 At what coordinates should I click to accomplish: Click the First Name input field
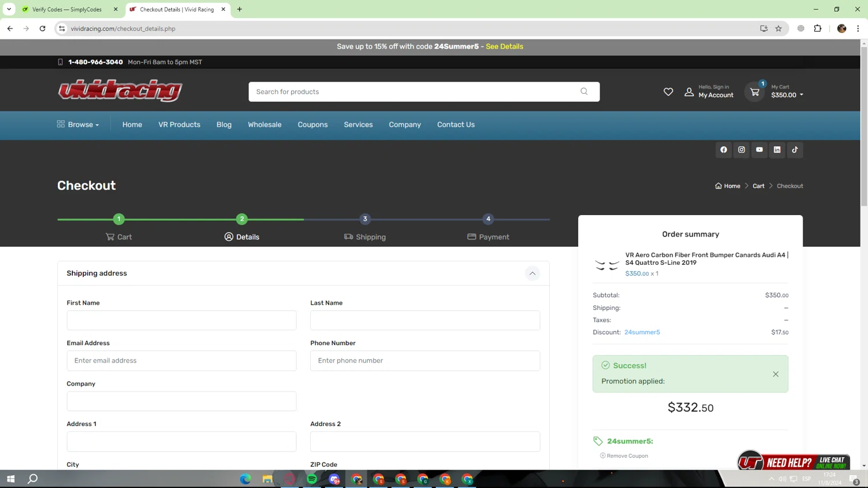pyautogui.click(x=182, y=320)
